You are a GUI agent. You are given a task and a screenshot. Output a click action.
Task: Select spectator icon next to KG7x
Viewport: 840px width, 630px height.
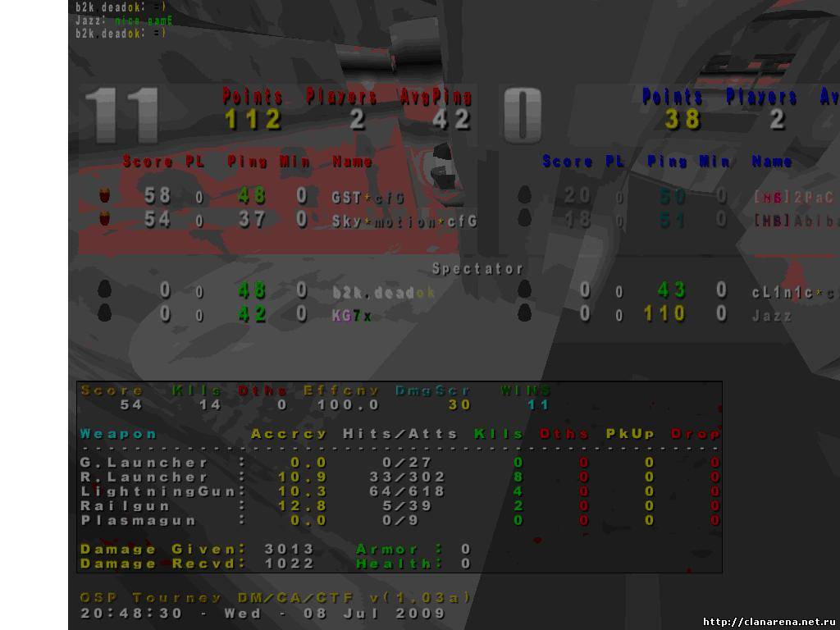(104, 313)
